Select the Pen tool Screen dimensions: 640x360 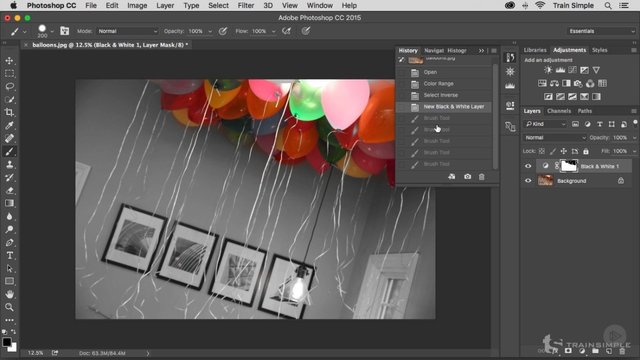pos(9,242)
